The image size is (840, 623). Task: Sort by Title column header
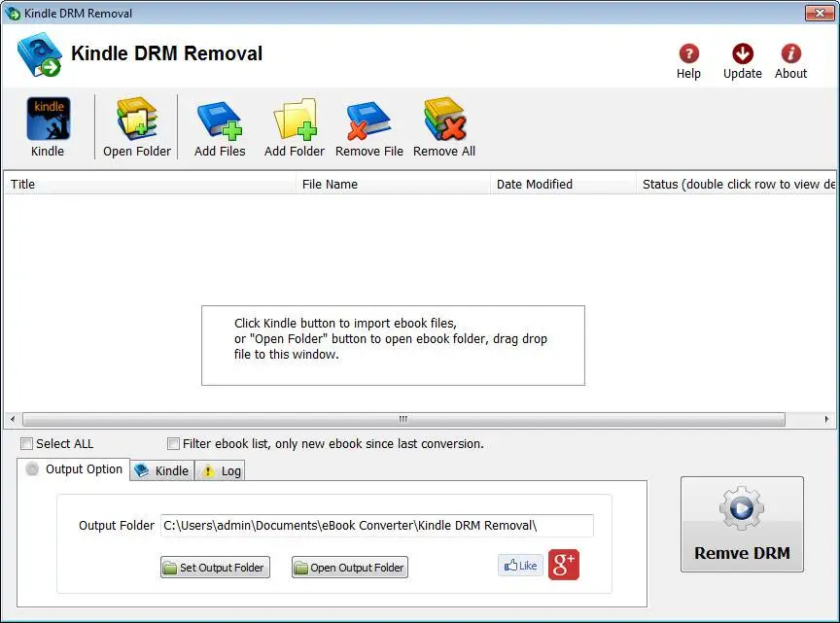point(150,184)
